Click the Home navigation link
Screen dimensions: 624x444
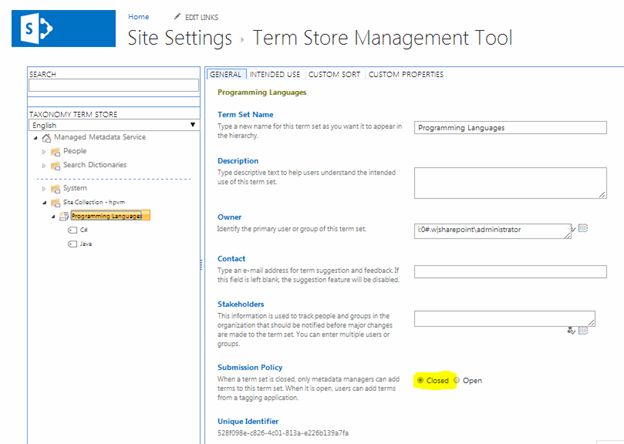coord(138,17)
